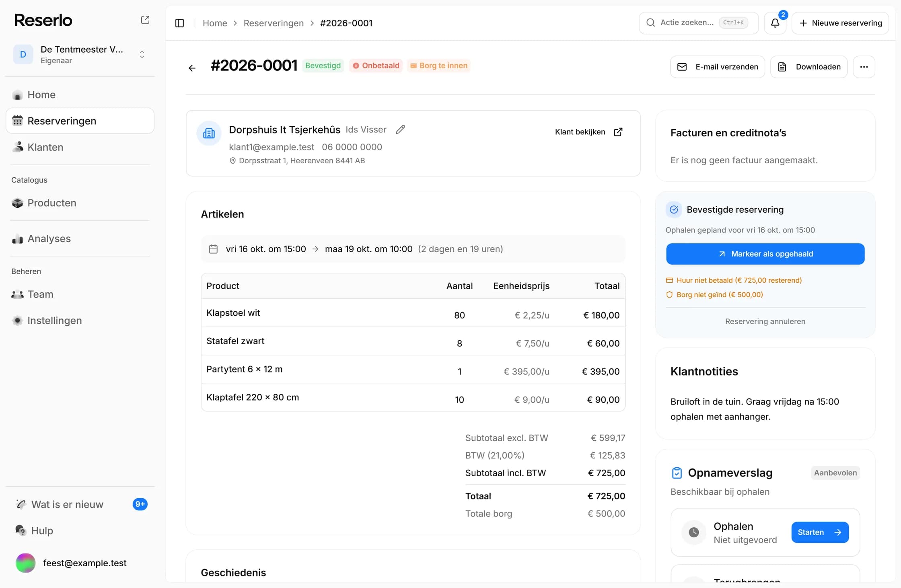Open Home in the sidebar

pos(80,95)
